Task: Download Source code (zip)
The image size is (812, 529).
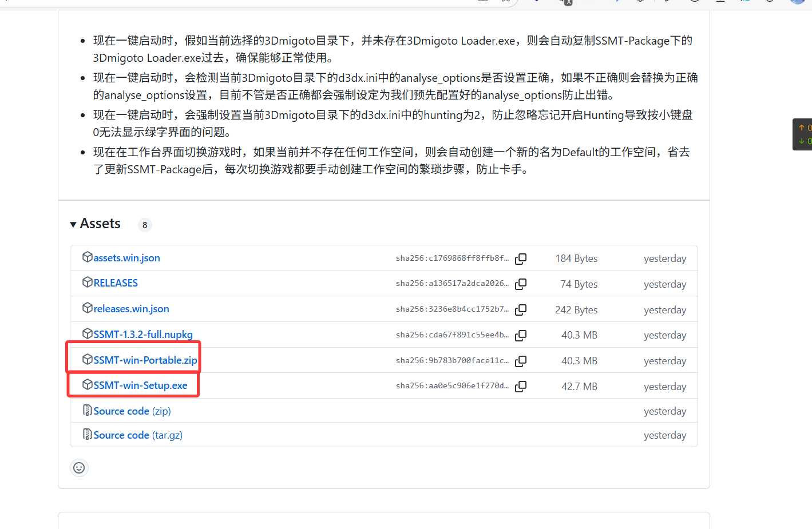Action: [x=122, y=411]
